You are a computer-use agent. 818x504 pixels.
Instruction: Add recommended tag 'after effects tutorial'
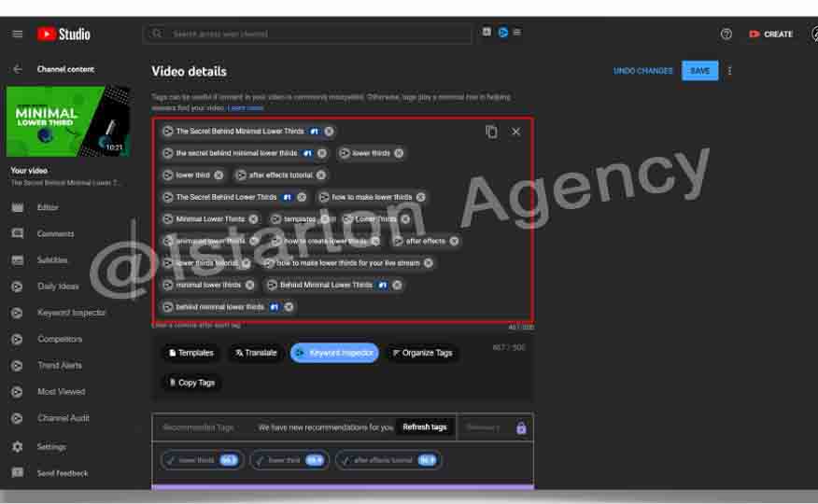click(x=388, y=460)
